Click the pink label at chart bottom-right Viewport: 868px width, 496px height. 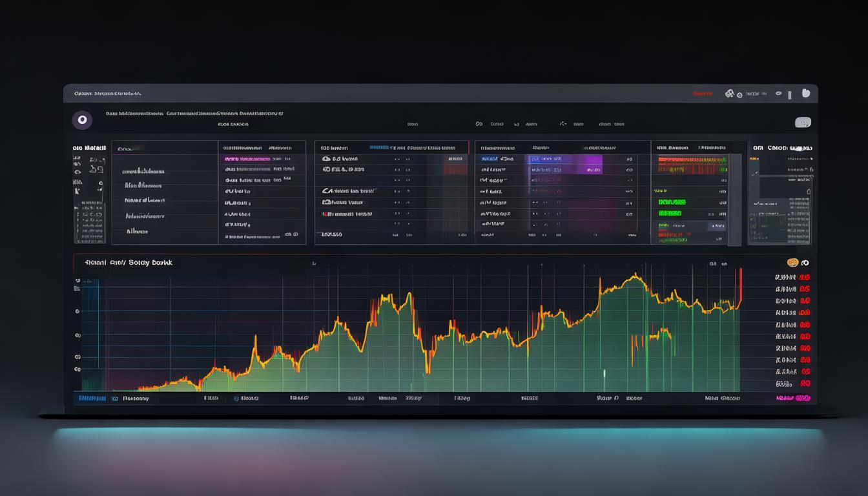(x=793, y=399)
